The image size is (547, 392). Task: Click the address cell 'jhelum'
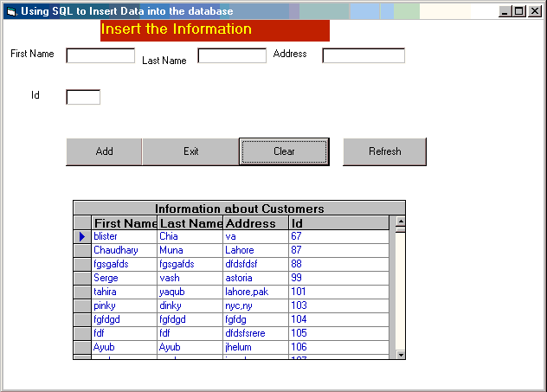coord(255,347)
